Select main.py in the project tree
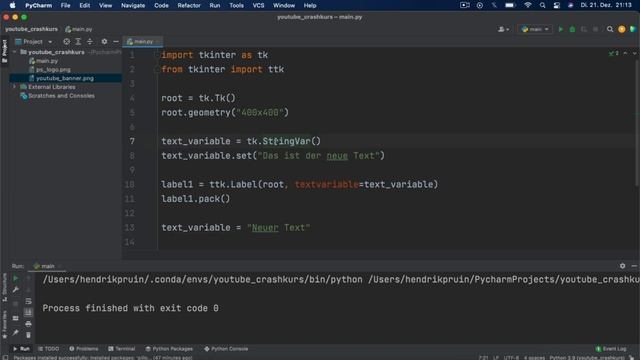 tap(47, 61)
